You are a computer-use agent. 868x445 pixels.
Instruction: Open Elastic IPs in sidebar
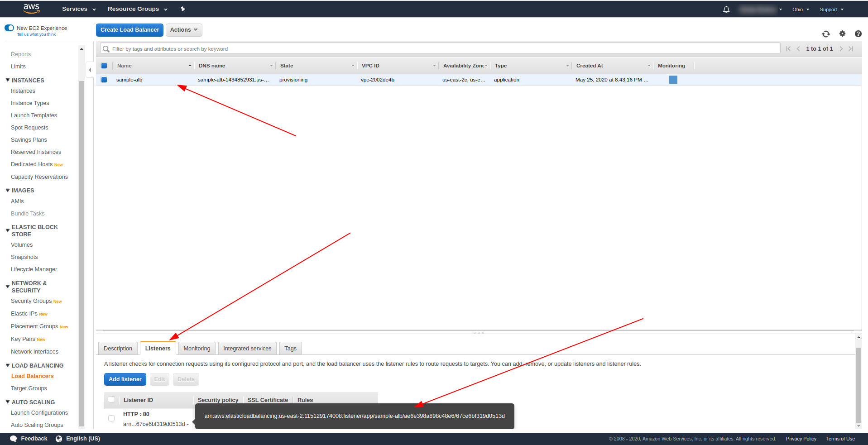[24, 314]
